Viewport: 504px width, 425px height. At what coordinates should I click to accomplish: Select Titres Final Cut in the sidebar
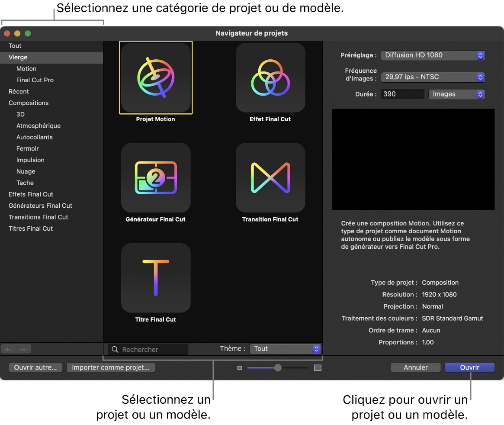pos(31,229)
